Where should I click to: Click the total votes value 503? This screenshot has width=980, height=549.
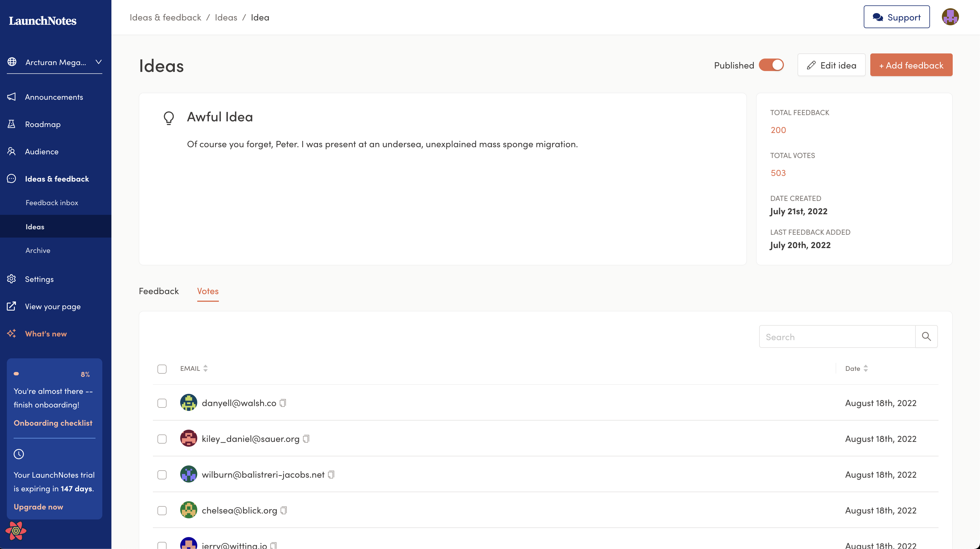pyautogui.click(x=778, y=173)
